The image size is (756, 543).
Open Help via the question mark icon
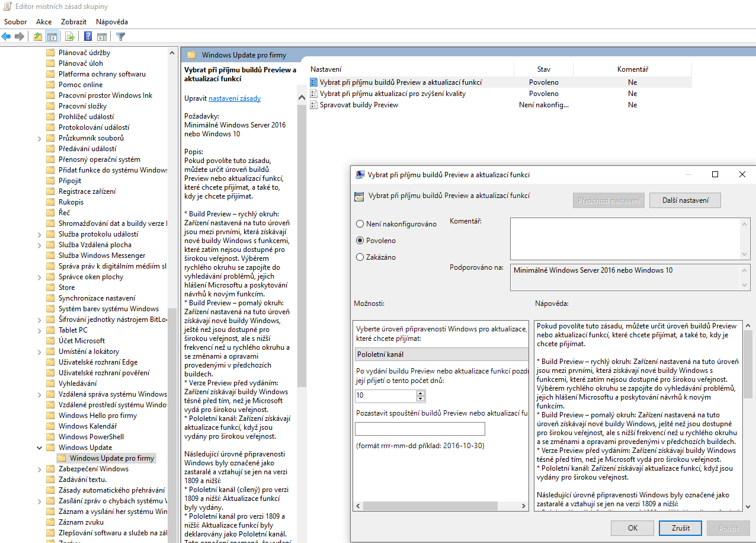point(88,37)
